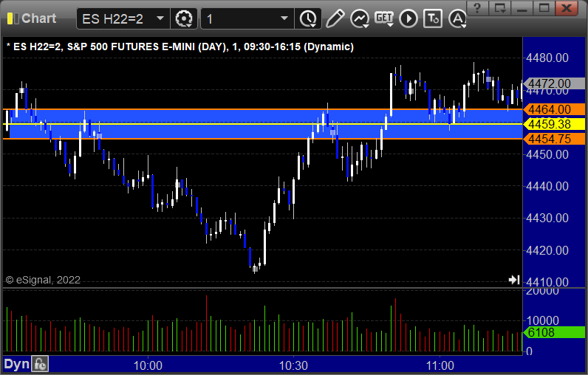
Task: Toggle the Dyn dynamic time mode button
Action: point(16,364)
